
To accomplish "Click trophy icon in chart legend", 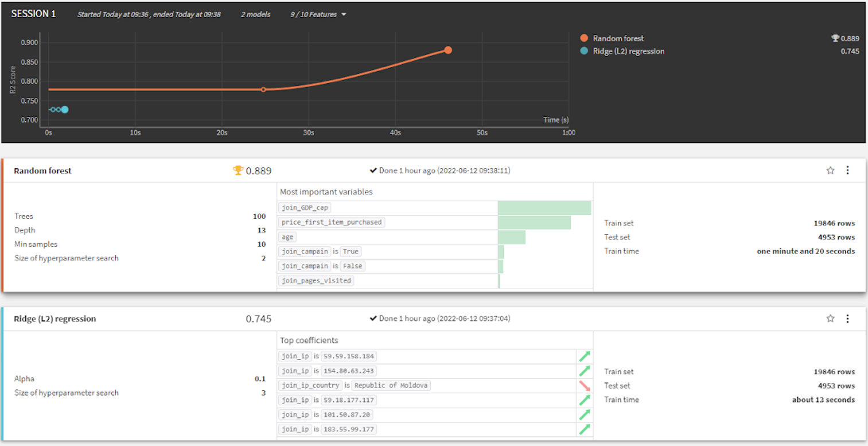I will tap(835, 38).
